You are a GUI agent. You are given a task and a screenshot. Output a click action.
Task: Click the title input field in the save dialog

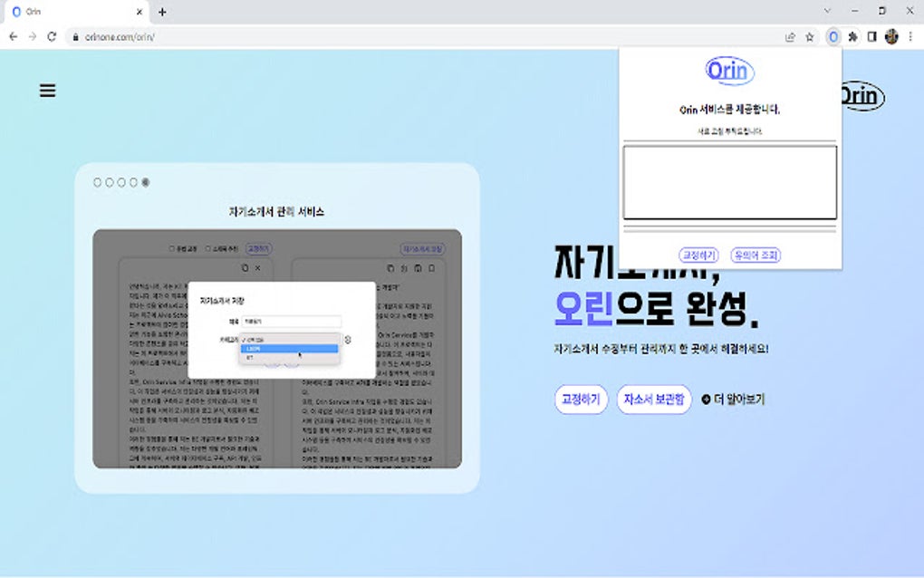tap(292, 320)
